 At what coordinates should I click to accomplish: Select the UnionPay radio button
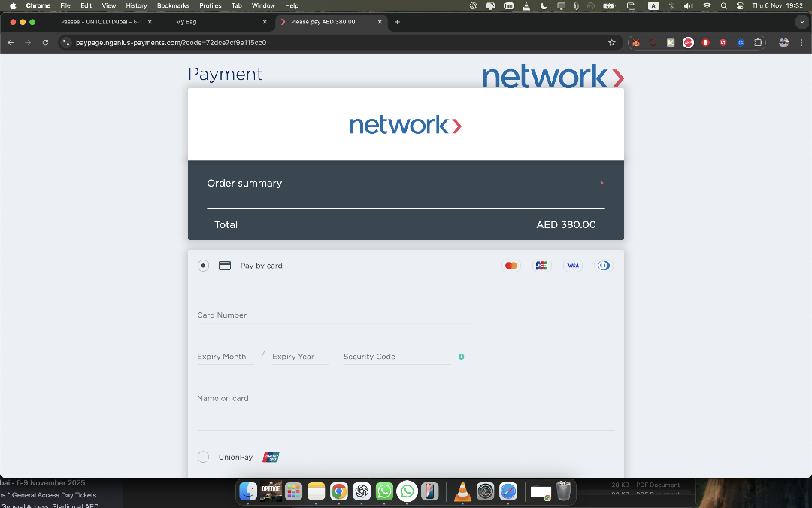click(x=203, y=457)
